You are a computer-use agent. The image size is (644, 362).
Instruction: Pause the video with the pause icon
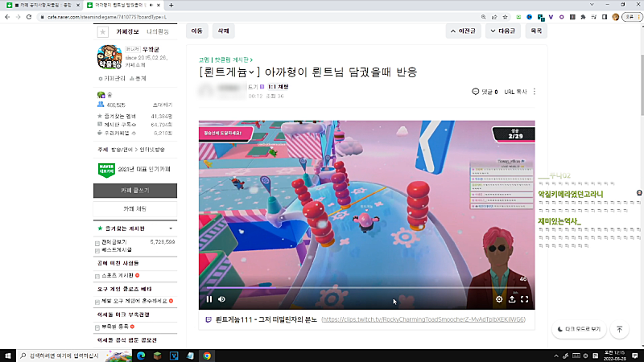[209, 299]
